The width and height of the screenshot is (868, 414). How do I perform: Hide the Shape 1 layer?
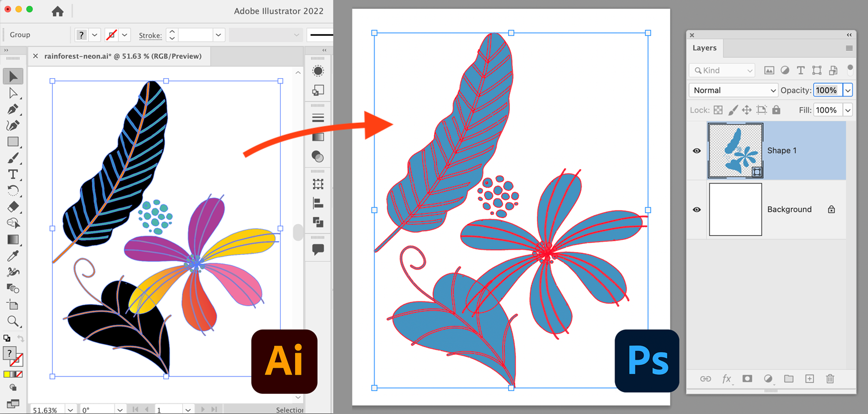coord(697,151)
